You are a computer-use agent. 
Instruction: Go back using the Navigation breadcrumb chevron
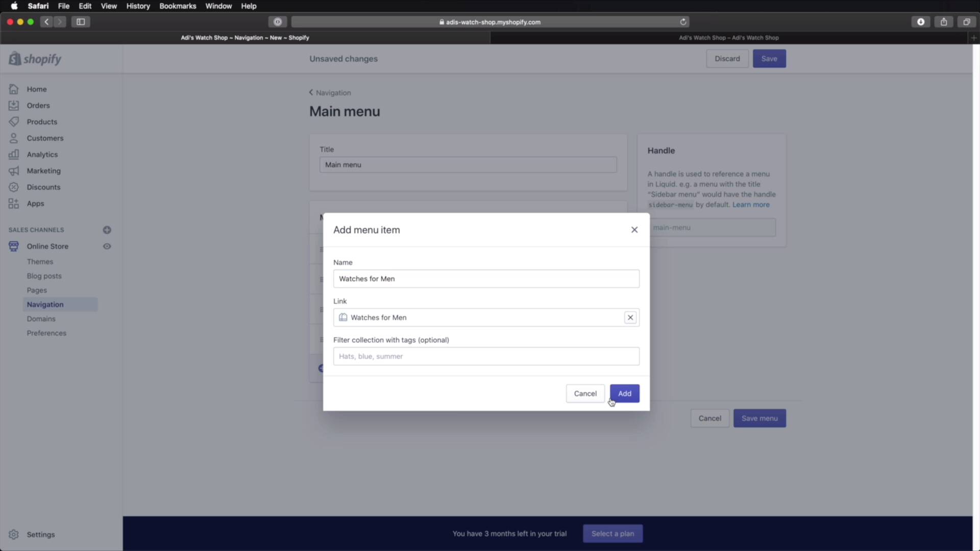click(311, 92)
